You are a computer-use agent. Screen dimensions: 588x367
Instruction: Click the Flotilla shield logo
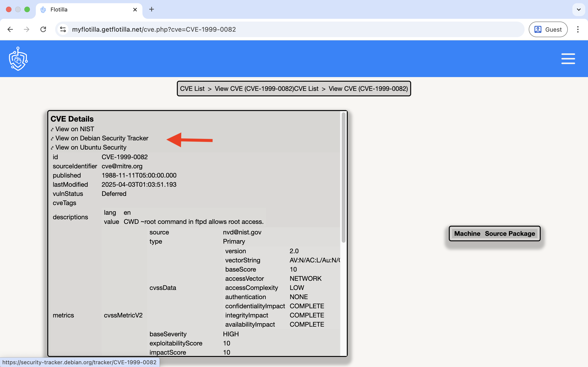tap(18, 59)
